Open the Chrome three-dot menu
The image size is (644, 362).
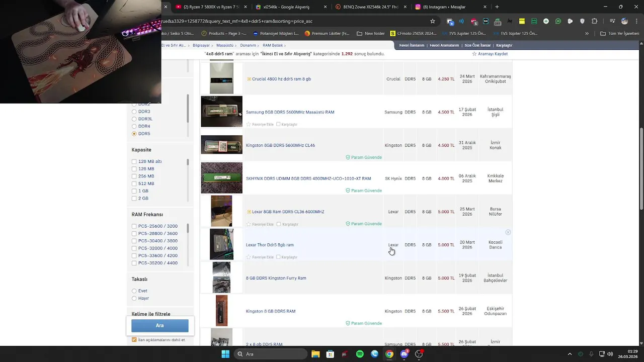pos(635,21)
